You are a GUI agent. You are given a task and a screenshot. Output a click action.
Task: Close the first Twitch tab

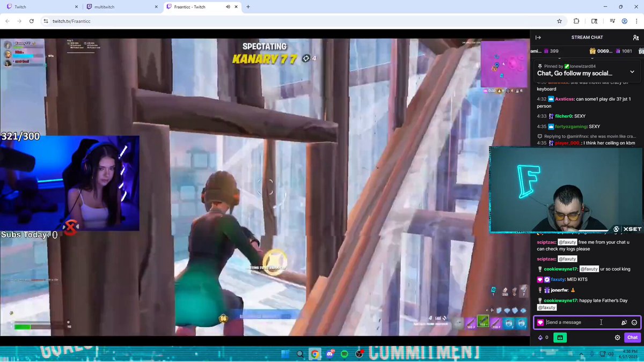76,7
